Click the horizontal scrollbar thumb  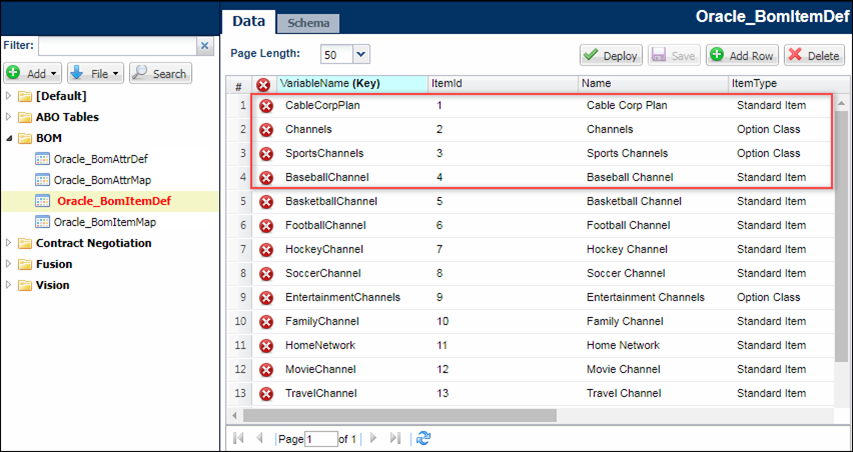click(x=400, y=415)
